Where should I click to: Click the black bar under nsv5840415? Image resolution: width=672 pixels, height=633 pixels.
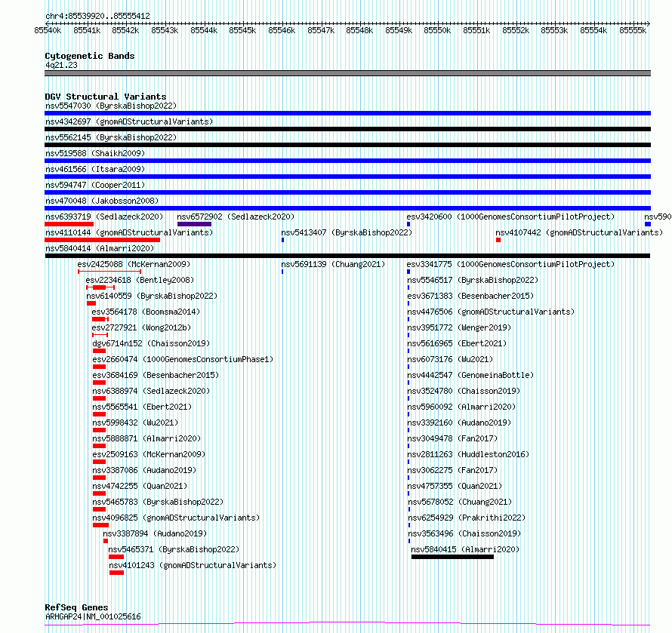pyautogui.click(x=452, y=557)
